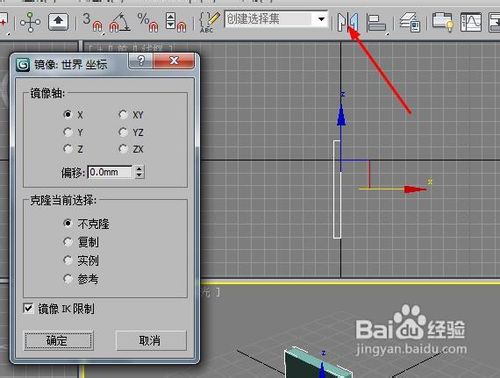Select the Z mirror axis radio button
500x378 pixels.
click(x=68, y=149)
